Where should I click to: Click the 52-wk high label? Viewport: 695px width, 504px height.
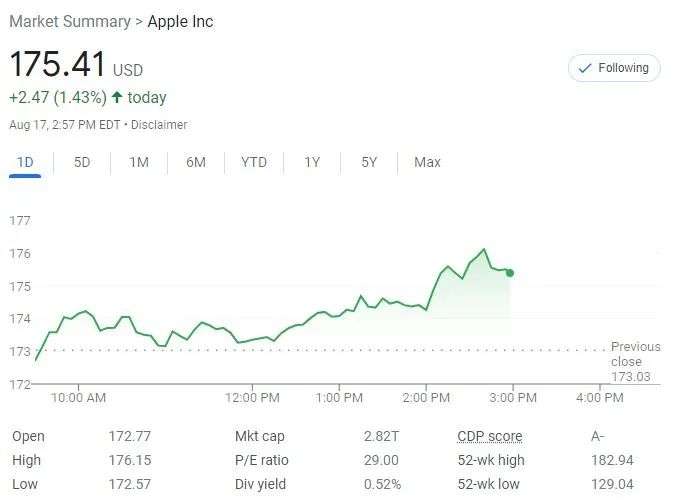tap(490, 460)
